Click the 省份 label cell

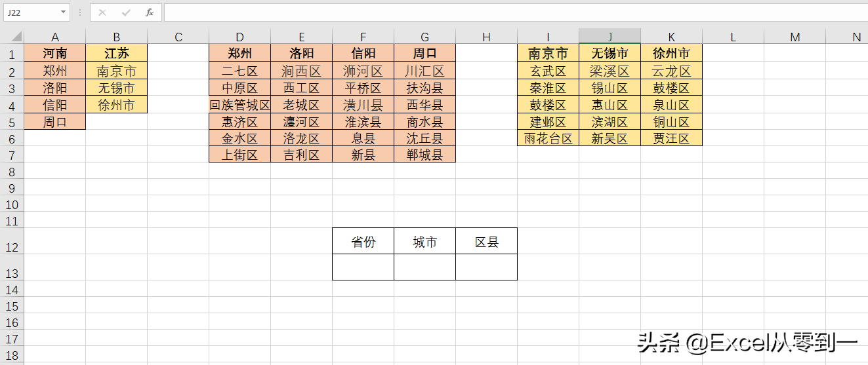click(x=363, y=241)
